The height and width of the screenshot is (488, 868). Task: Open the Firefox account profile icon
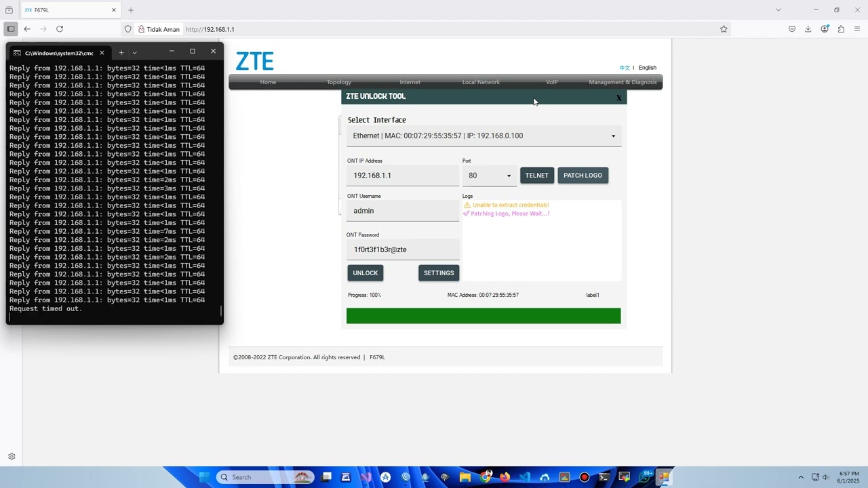click(825, 29)
